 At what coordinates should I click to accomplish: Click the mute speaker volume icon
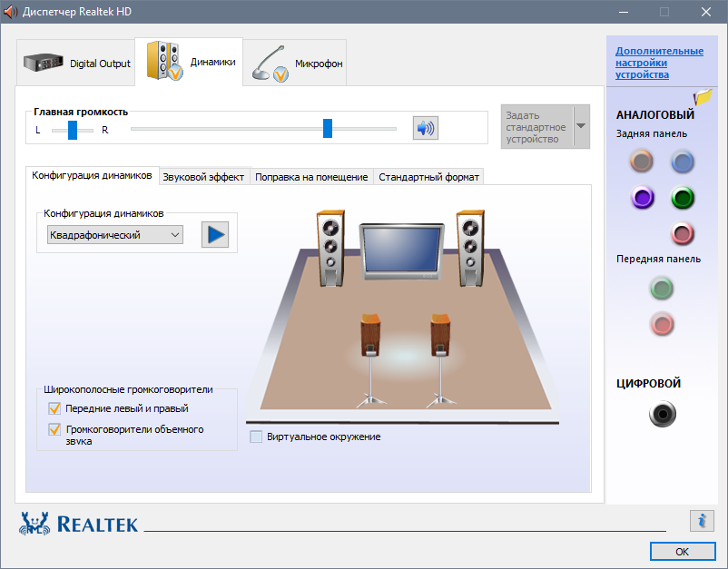click(426, 128)
